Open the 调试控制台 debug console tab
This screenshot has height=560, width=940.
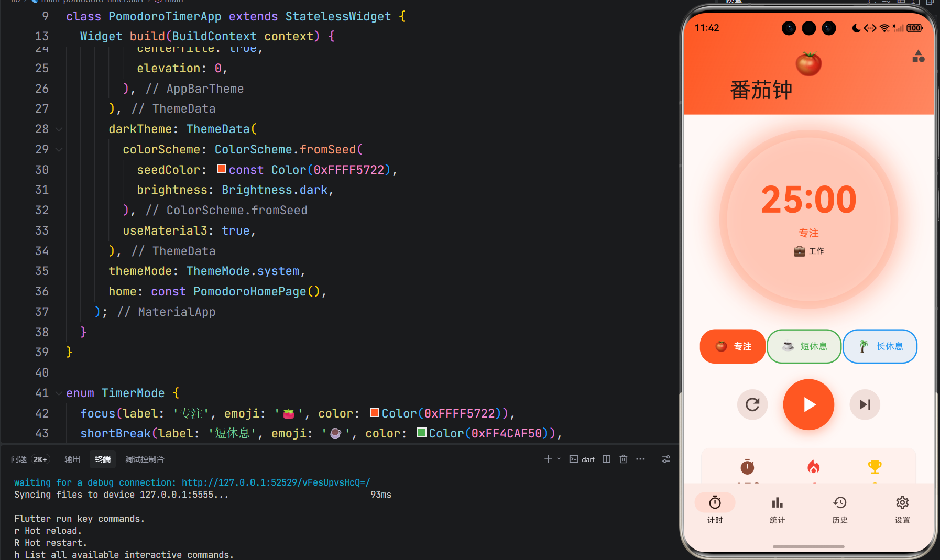coord(145,459)
